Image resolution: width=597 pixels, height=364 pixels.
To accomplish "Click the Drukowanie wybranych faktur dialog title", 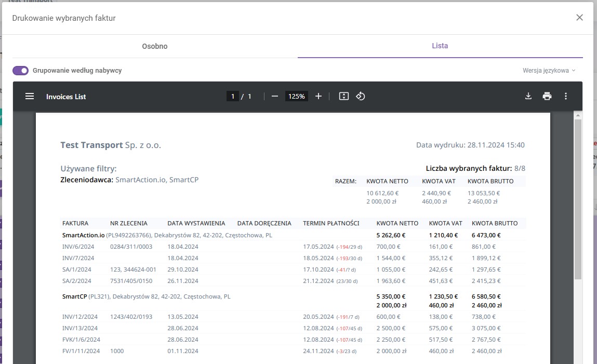I will coord(63,18).
